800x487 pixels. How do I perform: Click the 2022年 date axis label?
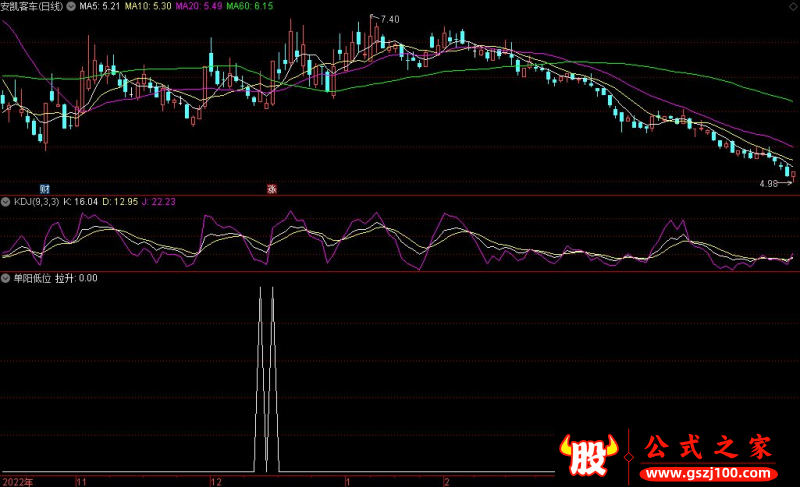(16, 481)
